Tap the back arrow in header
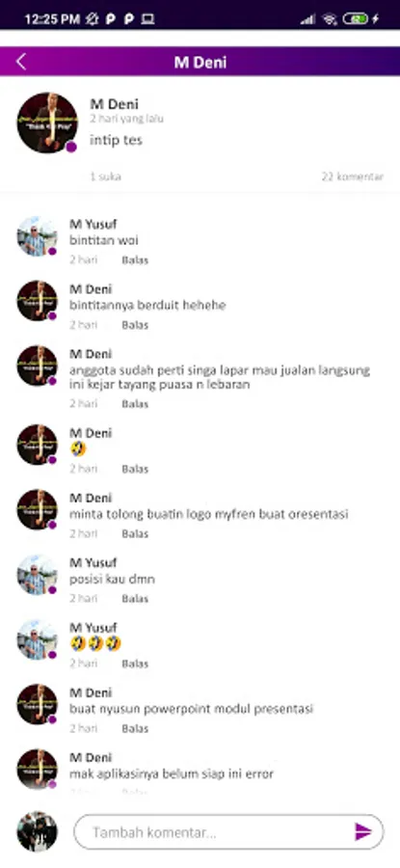400x868 pixels. tap(21, 62)
